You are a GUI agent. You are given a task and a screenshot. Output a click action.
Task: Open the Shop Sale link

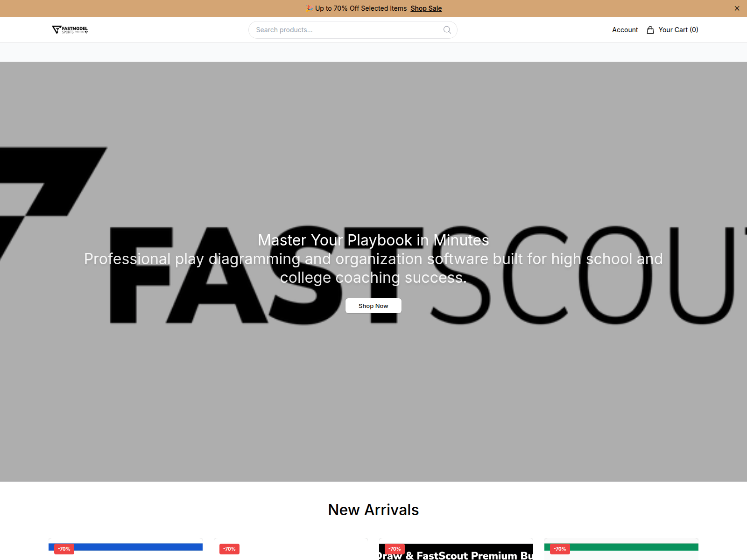(426, 8)
